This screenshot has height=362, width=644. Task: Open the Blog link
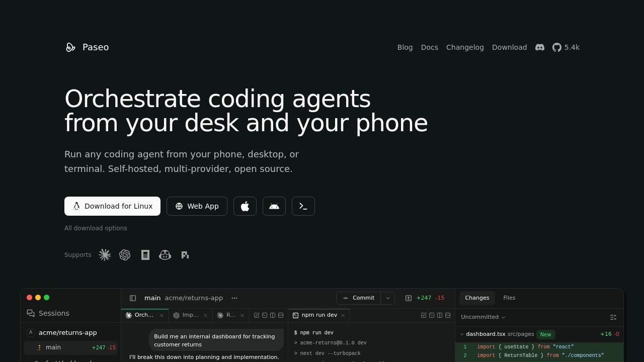point(405,47)
